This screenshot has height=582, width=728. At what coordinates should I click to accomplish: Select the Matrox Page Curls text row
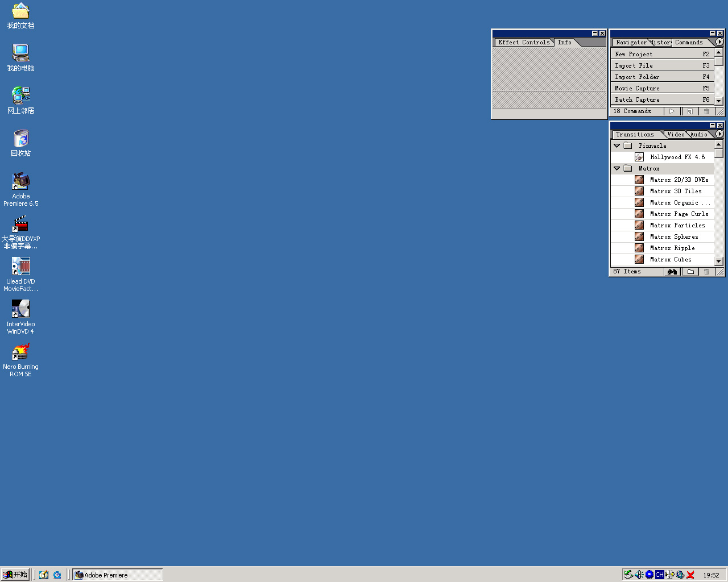(x=663, y=214)
